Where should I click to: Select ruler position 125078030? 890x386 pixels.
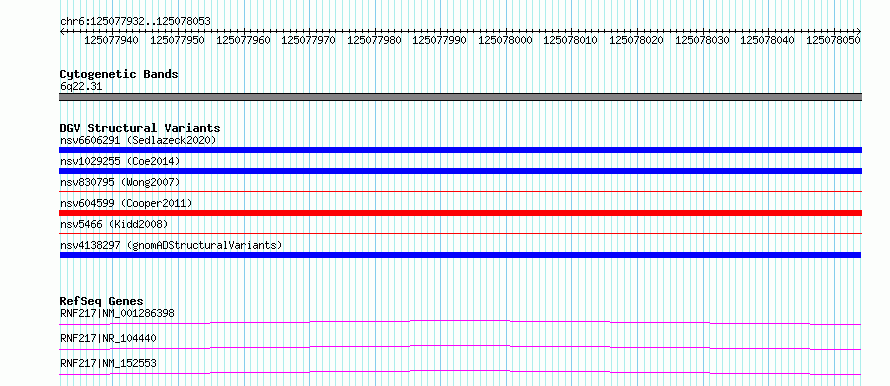tap(702, 40)
